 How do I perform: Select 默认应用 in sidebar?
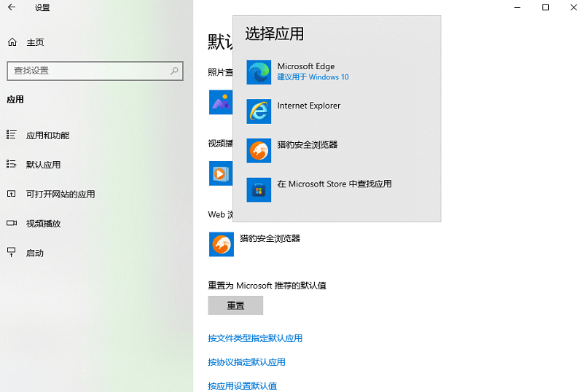[x=43, y=165]
